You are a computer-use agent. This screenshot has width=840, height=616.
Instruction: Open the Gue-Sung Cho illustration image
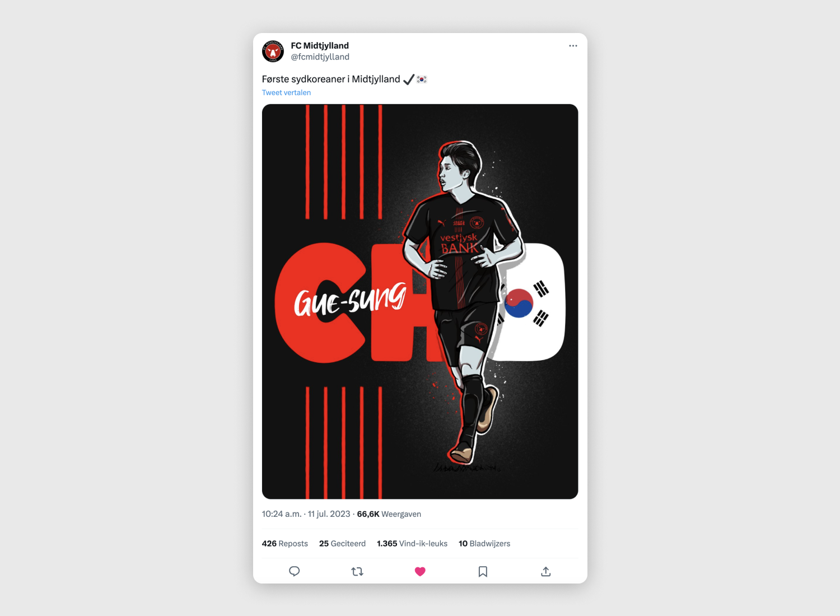pyautogui.click(x=420, y=301)
